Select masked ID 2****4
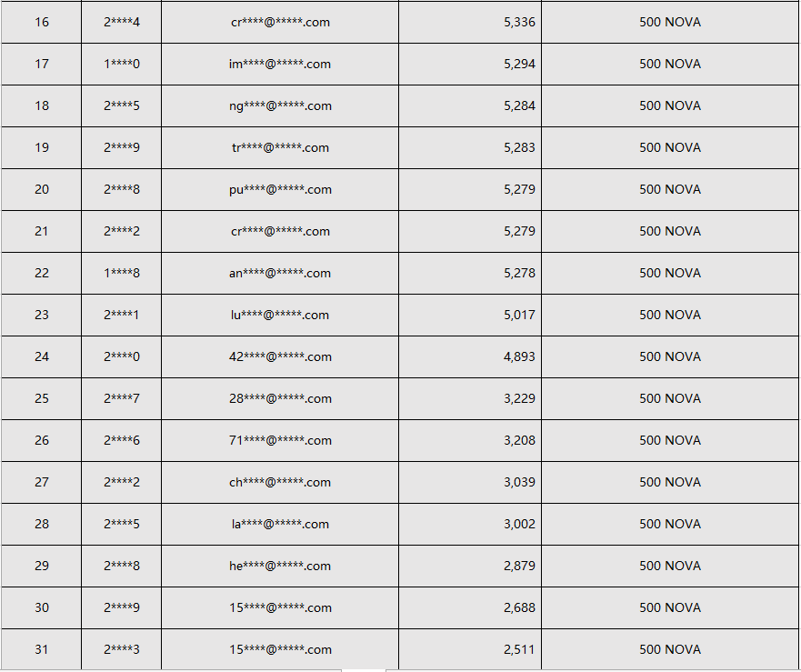Viewport: 801px width, 672px height. 122,22
